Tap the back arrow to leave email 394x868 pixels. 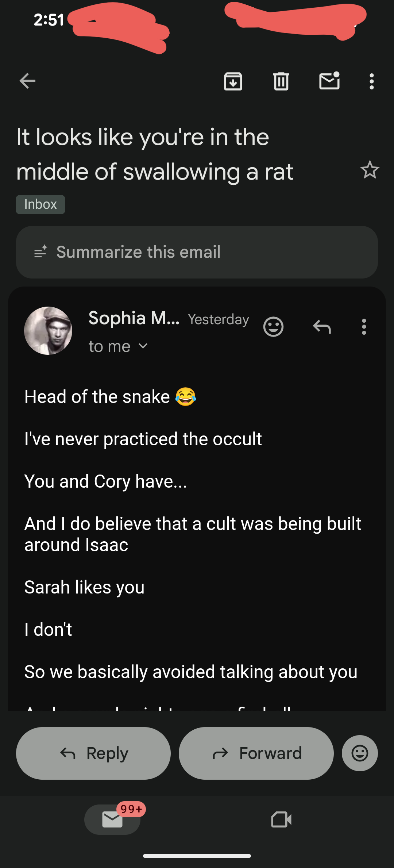[x=27, y=81]
